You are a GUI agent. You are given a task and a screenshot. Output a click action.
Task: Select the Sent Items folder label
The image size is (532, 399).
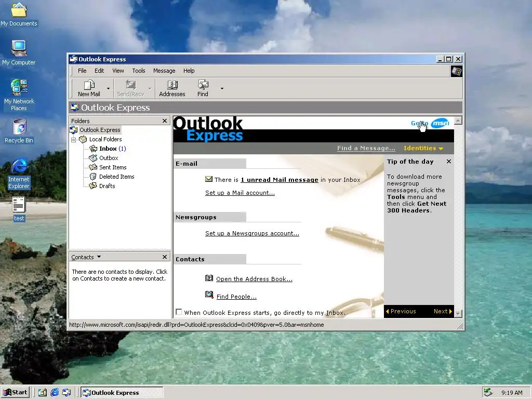[x=113, y=167]
